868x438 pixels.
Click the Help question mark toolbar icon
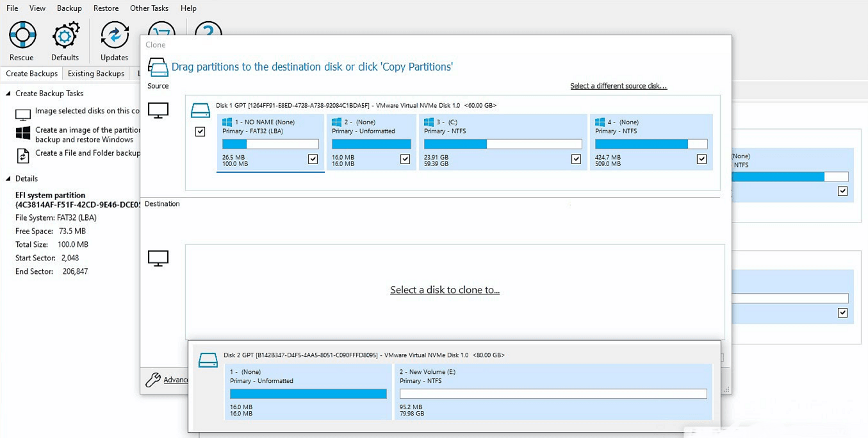pos(208,28)
